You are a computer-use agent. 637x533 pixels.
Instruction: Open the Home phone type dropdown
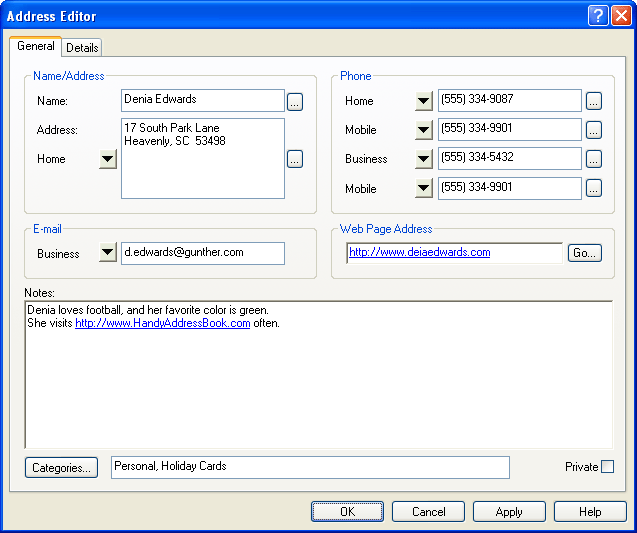click(x=424, y=101)
